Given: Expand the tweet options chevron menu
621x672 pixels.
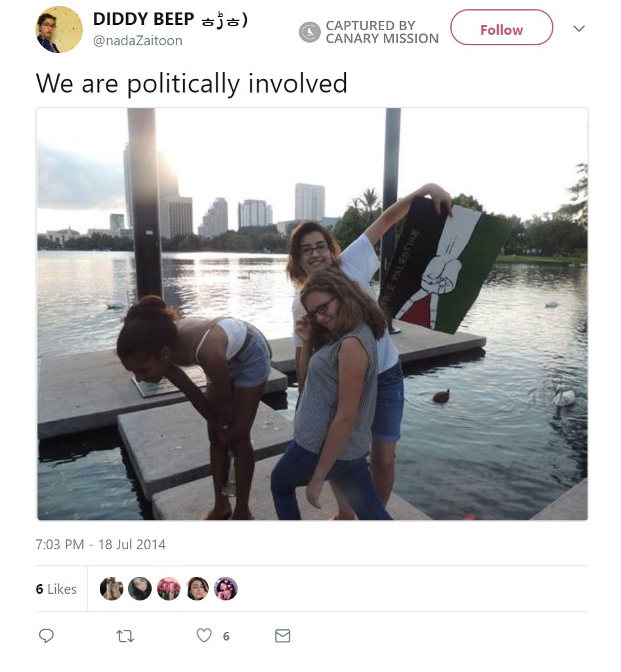Looking at the screenshot, I should 578,29.
